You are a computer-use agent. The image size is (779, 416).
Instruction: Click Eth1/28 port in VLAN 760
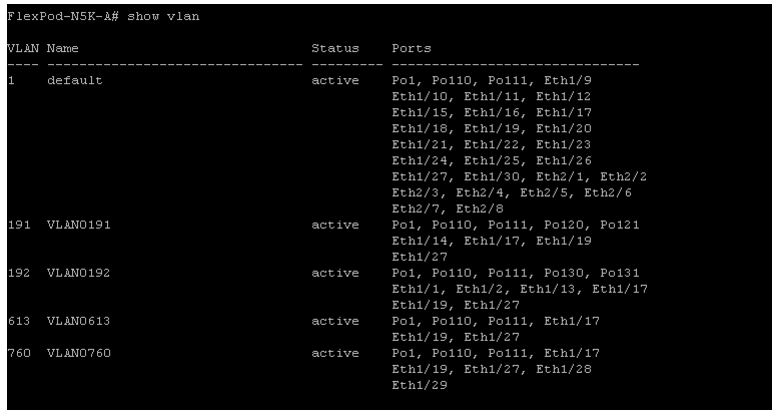tap(564, 369)
